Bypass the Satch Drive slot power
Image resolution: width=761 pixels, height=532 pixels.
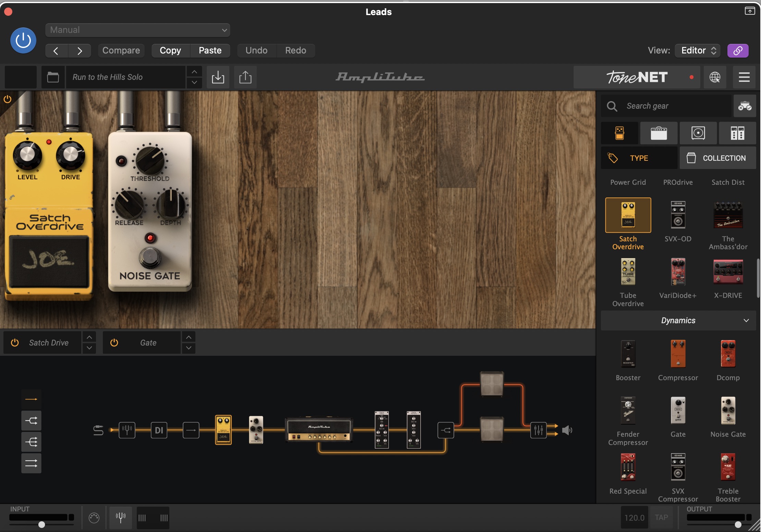click(15, 343)
